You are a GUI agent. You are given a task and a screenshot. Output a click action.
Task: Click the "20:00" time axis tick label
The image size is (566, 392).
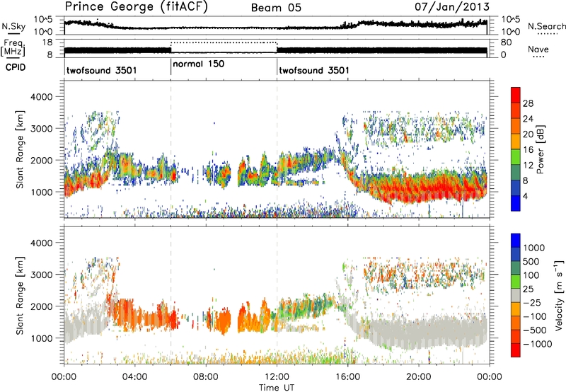point(418,377)
